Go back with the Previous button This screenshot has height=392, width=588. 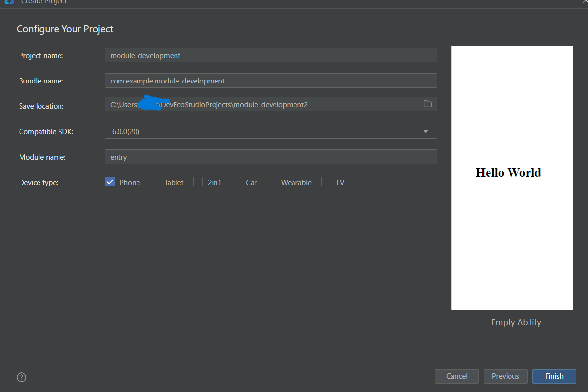505,376
